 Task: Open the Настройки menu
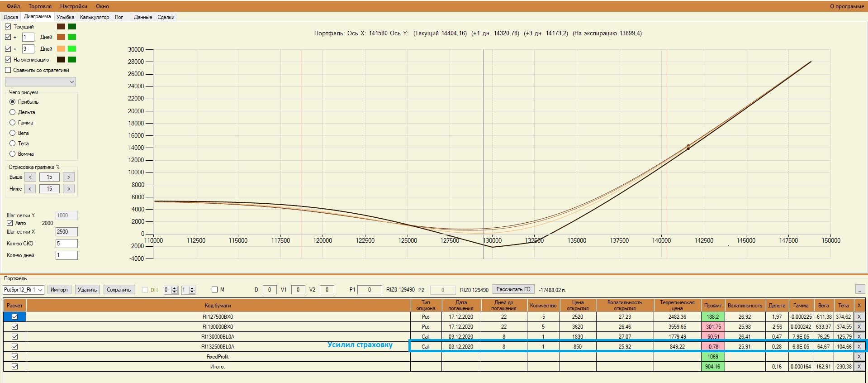(74, 6)
